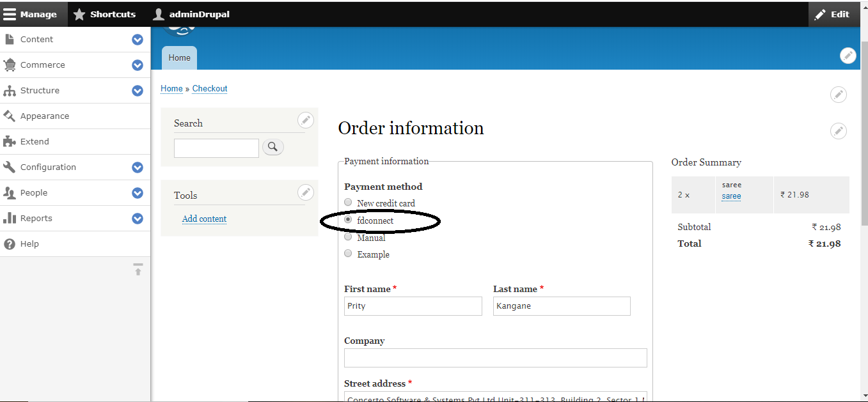
Task: Select the Manual payment method
Action: [x=348, y=237]
